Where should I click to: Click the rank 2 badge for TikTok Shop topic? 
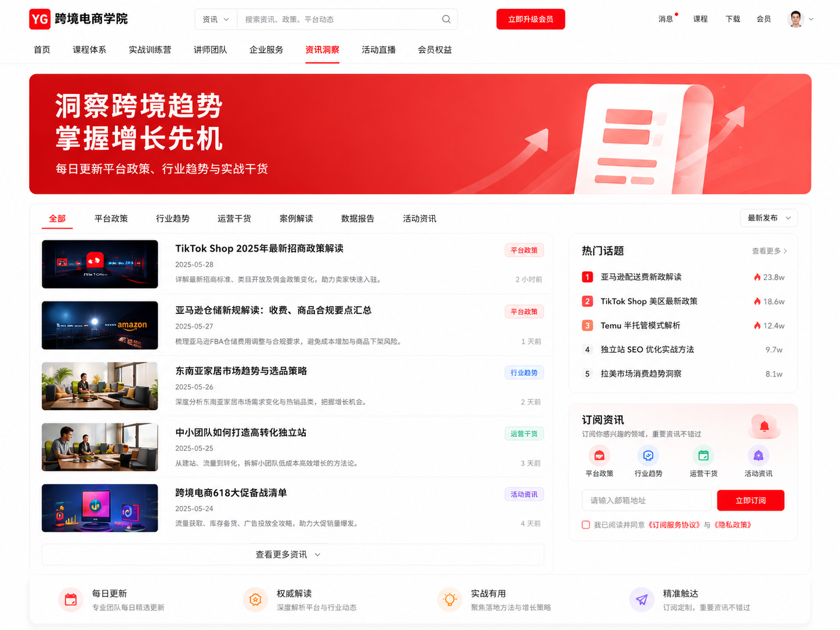coord(587,302)
